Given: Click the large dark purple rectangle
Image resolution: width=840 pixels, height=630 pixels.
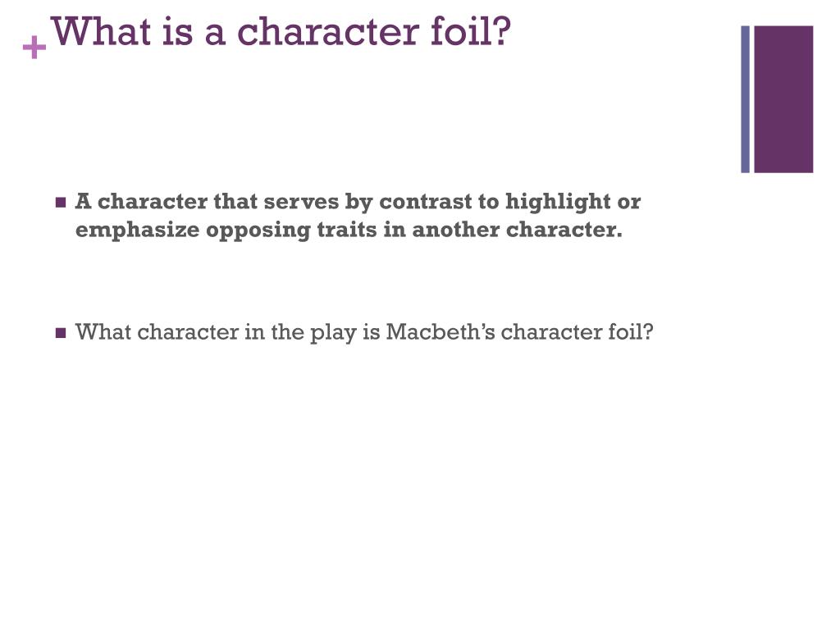Looking at the screenshot, I should (x=783, y=99).
